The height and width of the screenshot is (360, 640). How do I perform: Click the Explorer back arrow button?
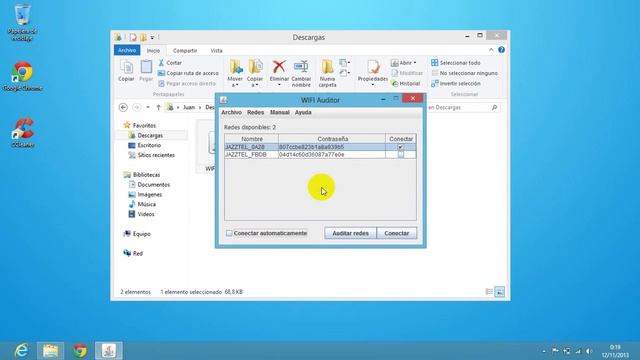tap(123, 107)
